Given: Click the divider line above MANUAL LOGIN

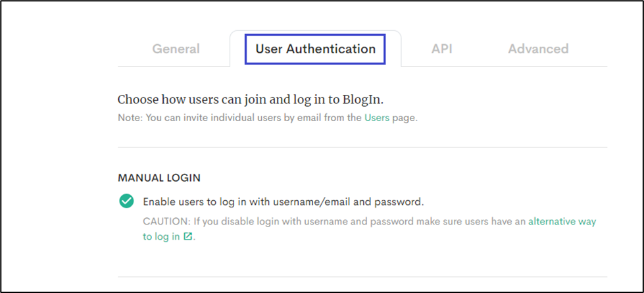Looking at the screenshot, I should pos(362,147).
